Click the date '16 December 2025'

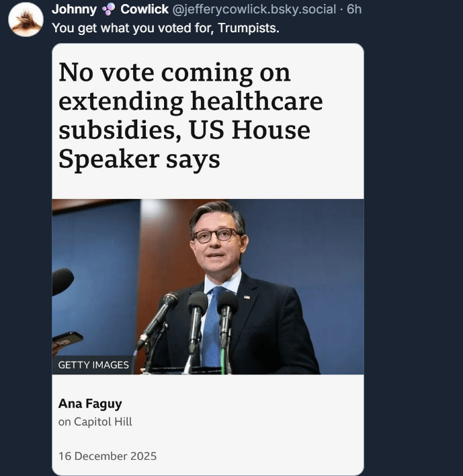click(108, 456)
